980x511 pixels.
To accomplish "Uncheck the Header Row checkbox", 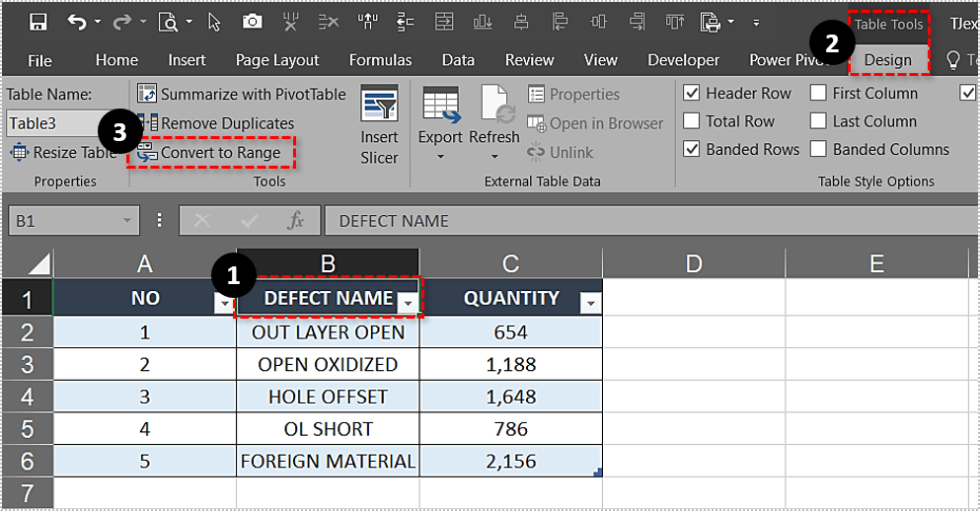I will click(691, 94).
